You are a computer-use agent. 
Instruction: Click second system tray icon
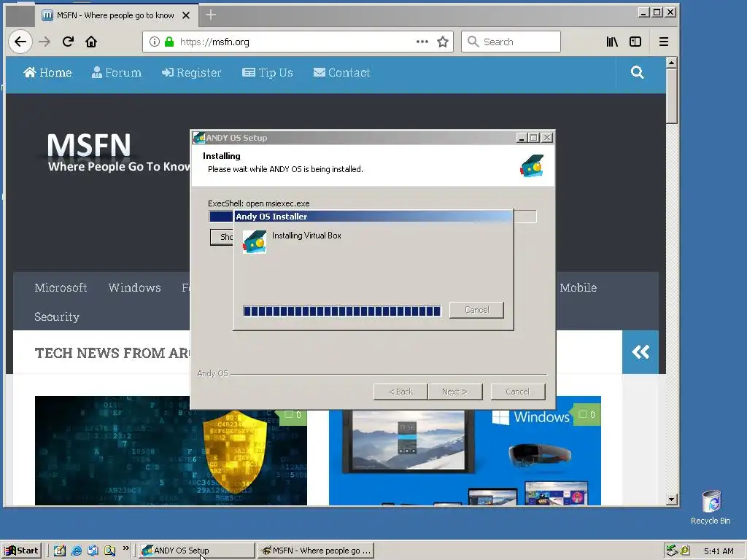tap(686, 551)
